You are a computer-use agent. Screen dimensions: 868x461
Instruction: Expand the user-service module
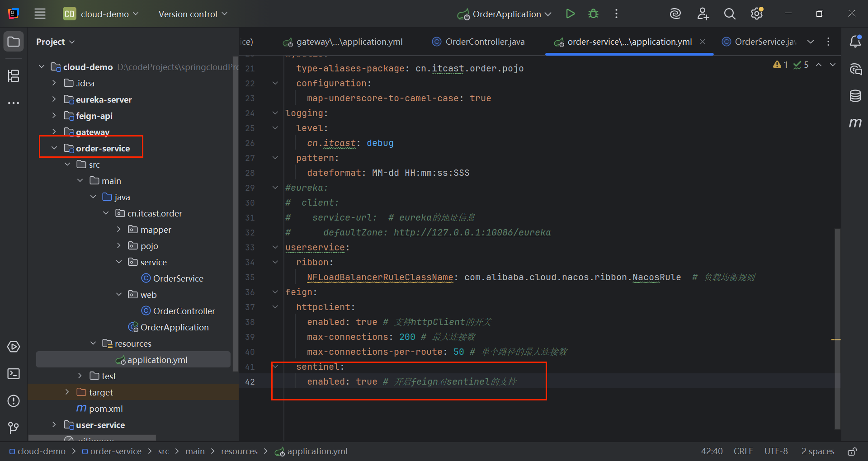point(54,425)
